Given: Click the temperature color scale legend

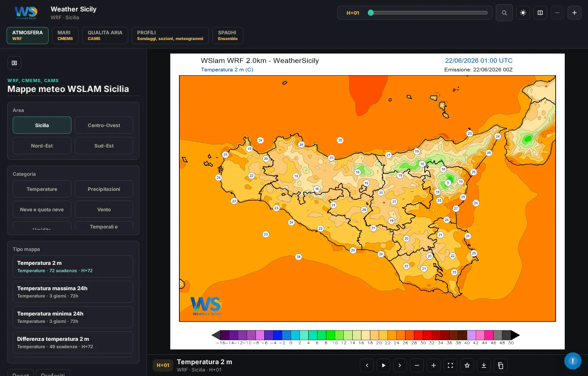Looking at the screenshot, I should click(365, 338).
